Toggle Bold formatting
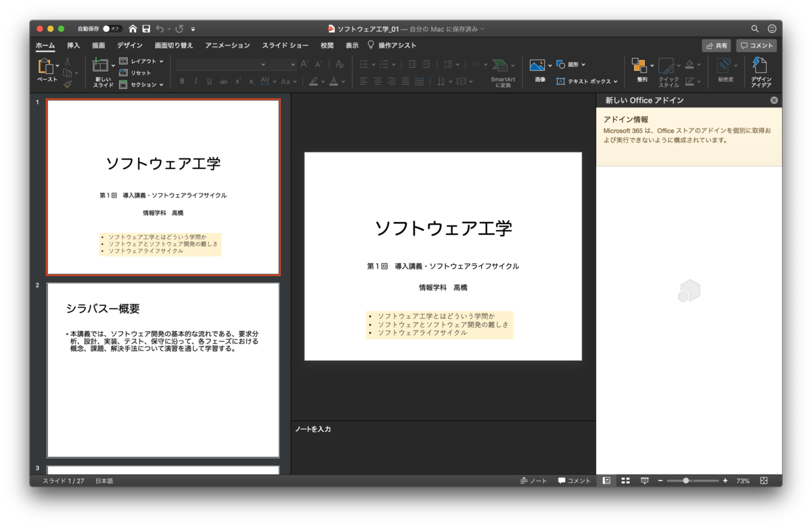Image resolution: width=812 pixels, height=526 pixels. tap(182, 81)
